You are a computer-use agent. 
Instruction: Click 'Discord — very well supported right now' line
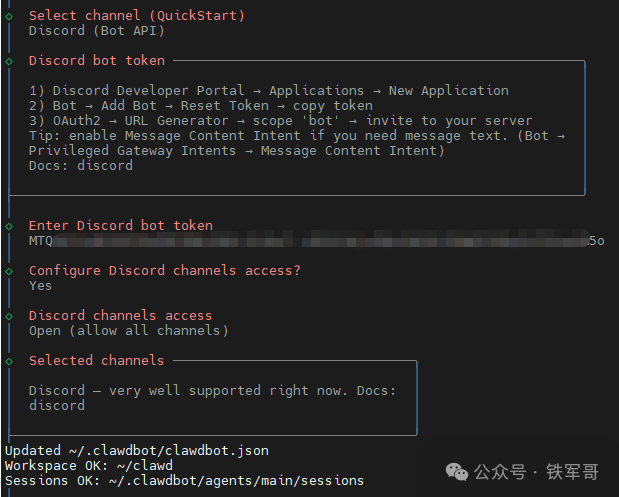coord(212,391)
